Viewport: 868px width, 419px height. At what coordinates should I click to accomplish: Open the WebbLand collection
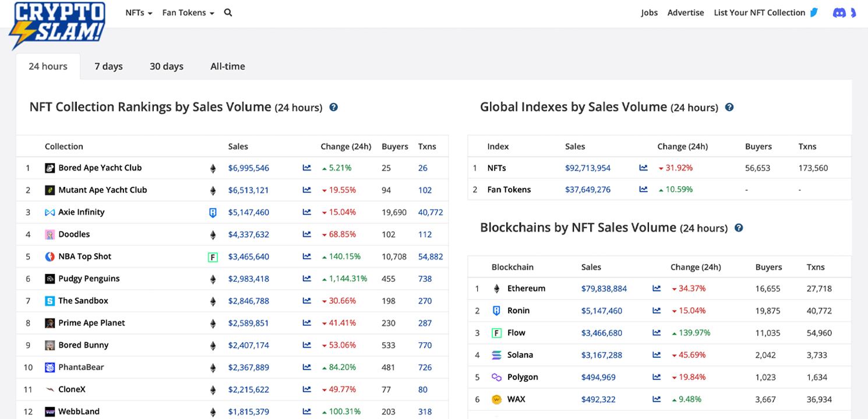click(x=79, y=411)
